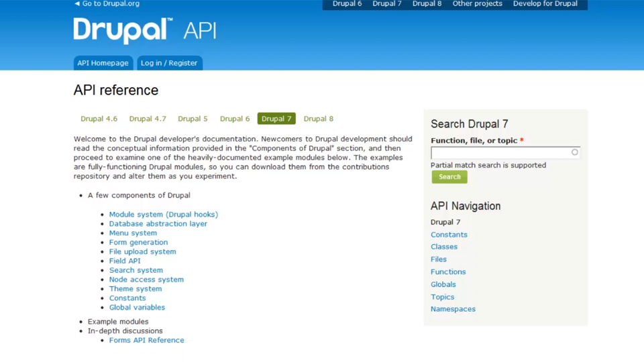
Task: Open Topics in API Navigation
Action: pyautogui.click(x=442, y=297)
